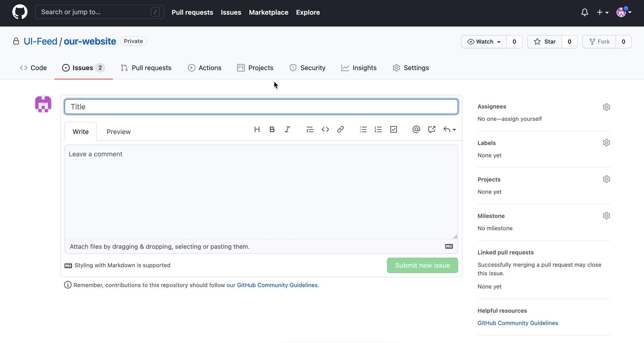
Task: Open the repository Settings tab
Action: coord(411,68)
